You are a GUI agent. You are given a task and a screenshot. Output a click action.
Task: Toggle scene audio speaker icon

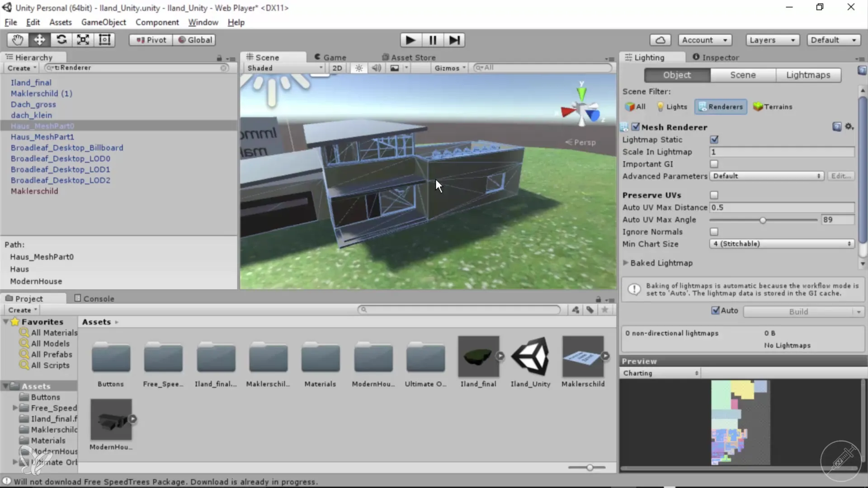click(376, 68)
